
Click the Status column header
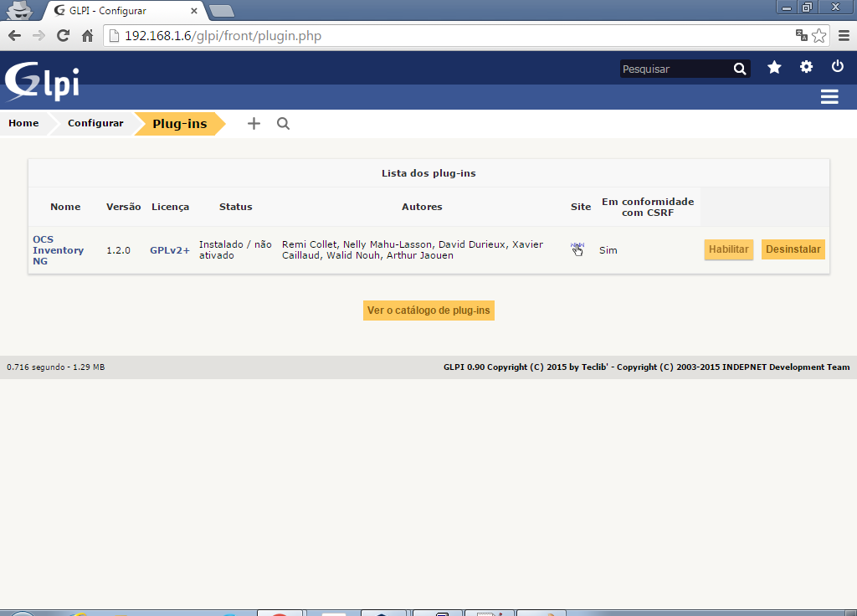235,207
